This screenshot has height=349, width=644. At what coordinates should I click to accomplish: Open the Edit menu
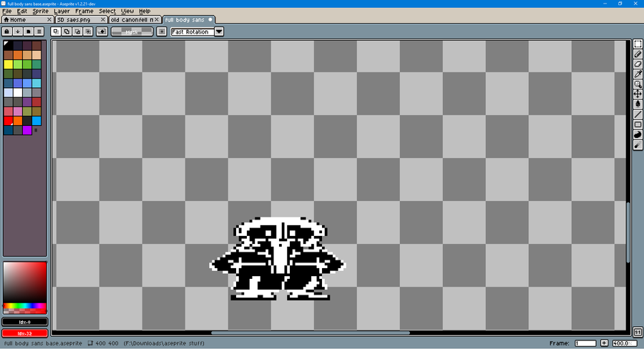pyautogui.click(x=21, y=11)
